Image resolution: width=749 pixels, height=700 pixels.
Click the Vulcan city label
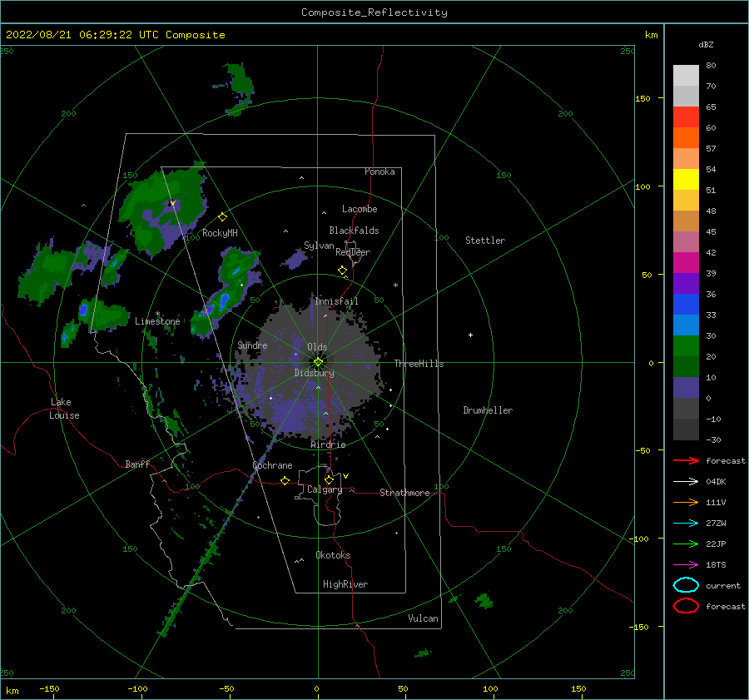(423, 618)
